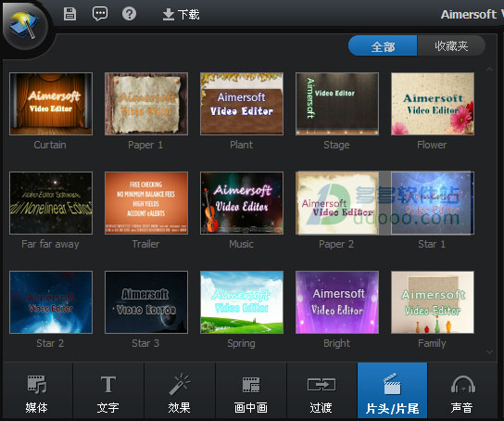Select the Star 2 template thumbnail
The width and height of the screenshot is (504, 421).
coord(51,302)
